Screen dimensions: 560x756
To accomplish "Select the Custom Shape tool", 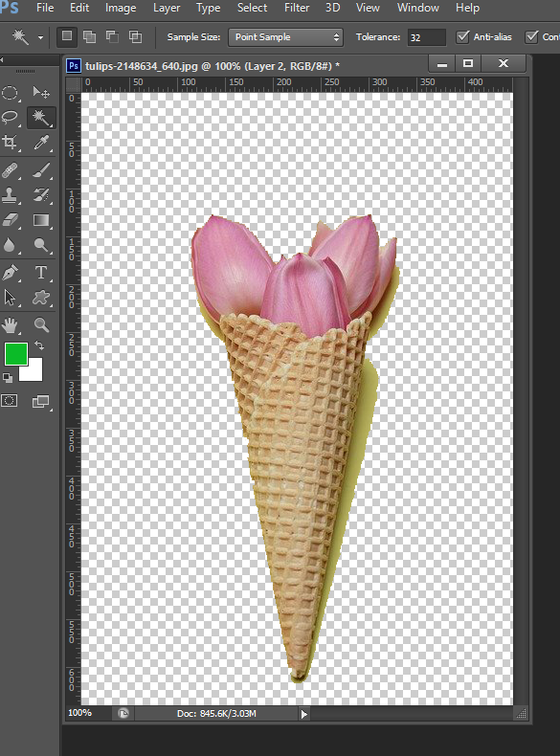I will coord(41,298).
